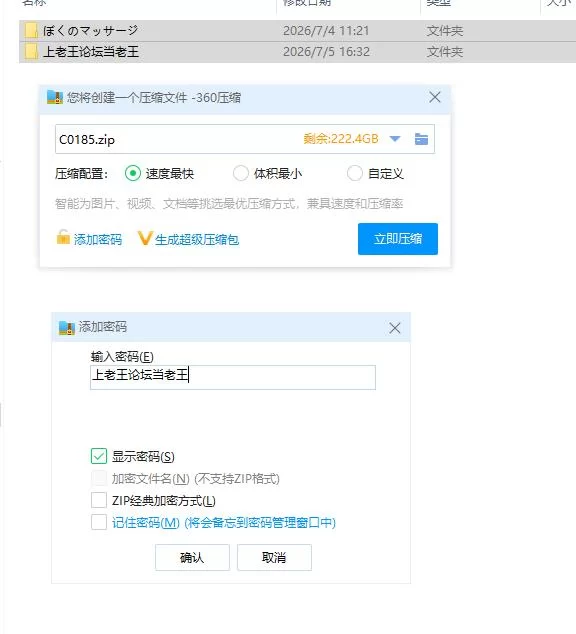Expand the save location dropdown arrow
Viewport: 576px width, 634px height.
pyautogui.click(x=395, y=139)
